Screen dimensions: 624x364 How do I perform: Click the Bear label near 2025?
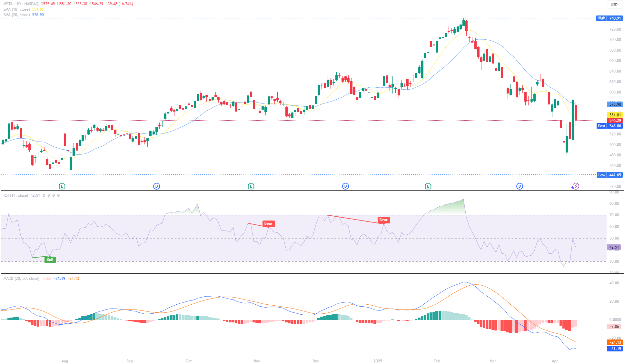click(x=383, y=220)
